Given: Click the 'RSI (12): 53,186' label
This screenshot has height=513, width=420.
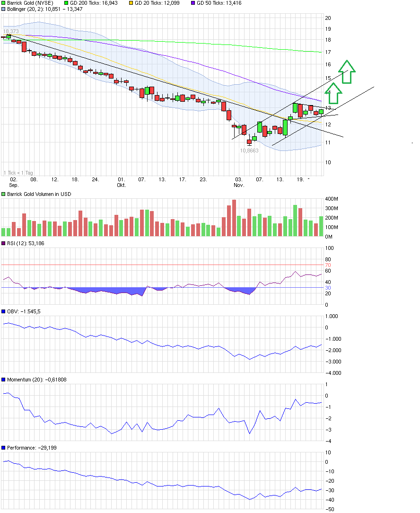Looking at the screenshot, I should [x=26, y=243].
